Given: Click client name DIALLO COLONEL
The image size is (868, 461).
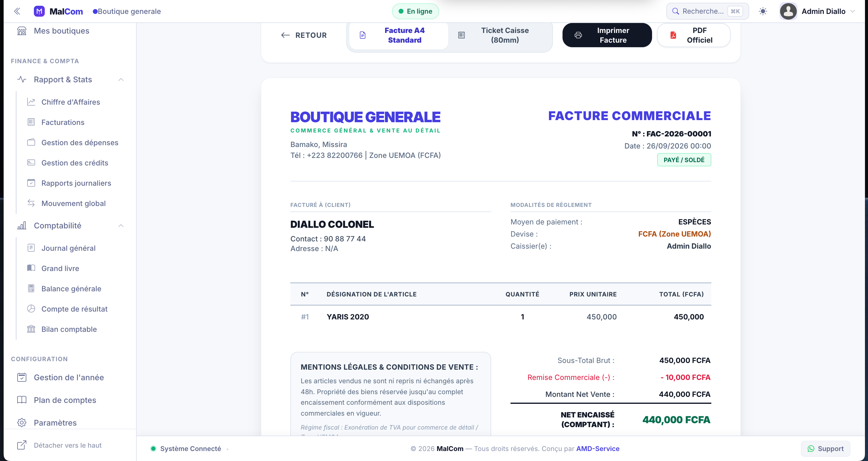Looking at the screenshot, I should 332,224.
